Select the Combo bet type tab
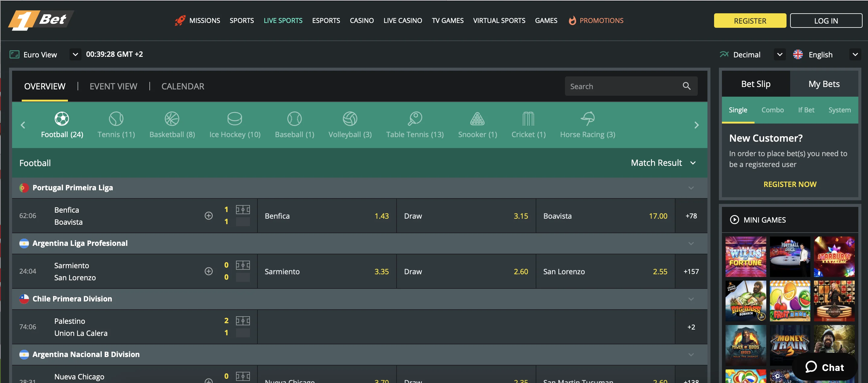 pos(772,110)
